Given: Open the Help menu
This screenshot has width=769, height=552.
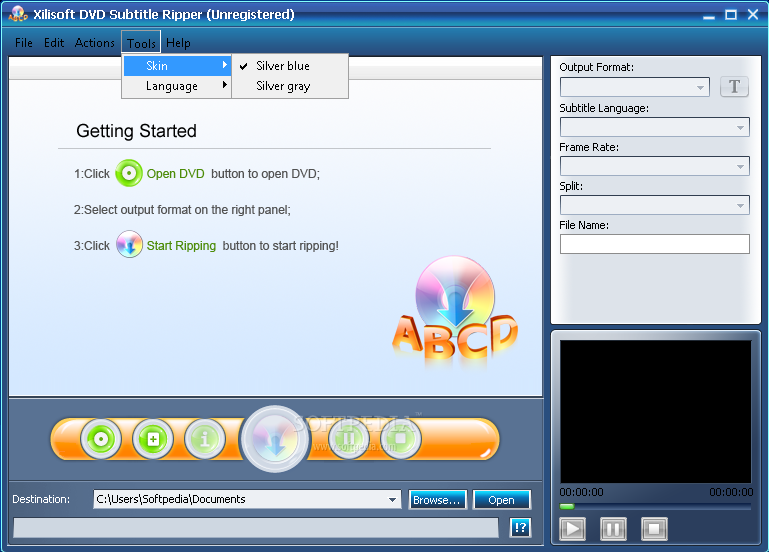Looking at the screenshot, I should coord(178,43).
